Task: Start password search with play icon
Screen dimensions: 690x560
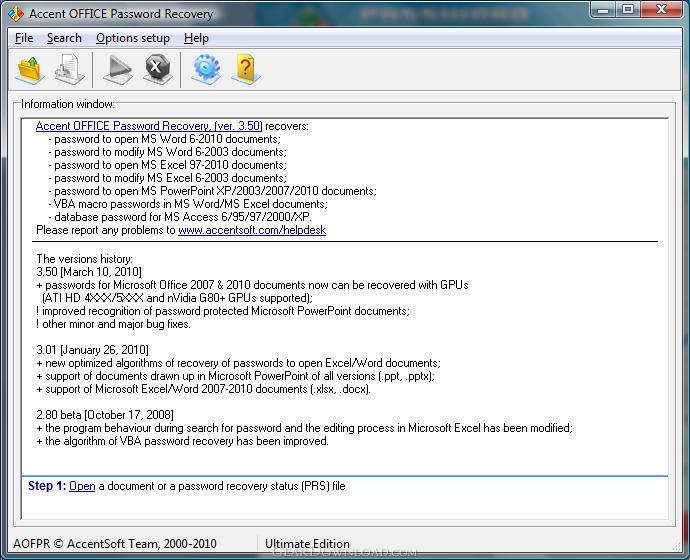Action: [117, 70]
